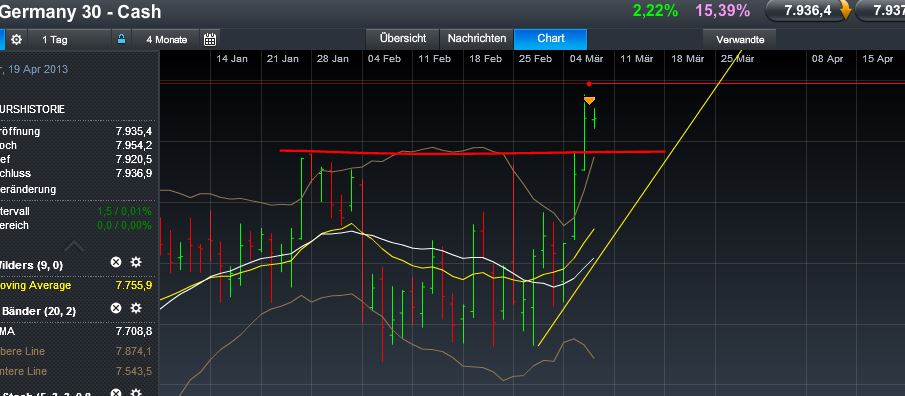Click the 15 Apr date axis label
905x396 pixels.
[x=877, y=59]
